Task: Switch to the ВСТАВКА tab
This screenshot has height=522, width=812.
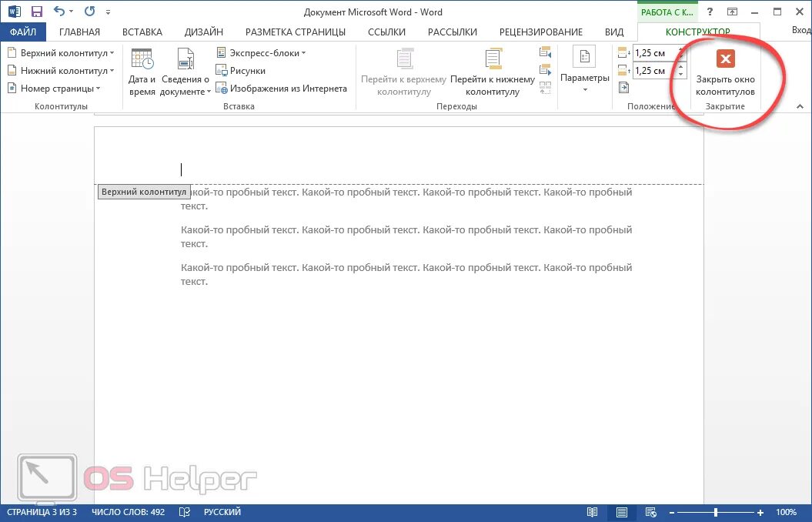Action: (x=142, y=32)
